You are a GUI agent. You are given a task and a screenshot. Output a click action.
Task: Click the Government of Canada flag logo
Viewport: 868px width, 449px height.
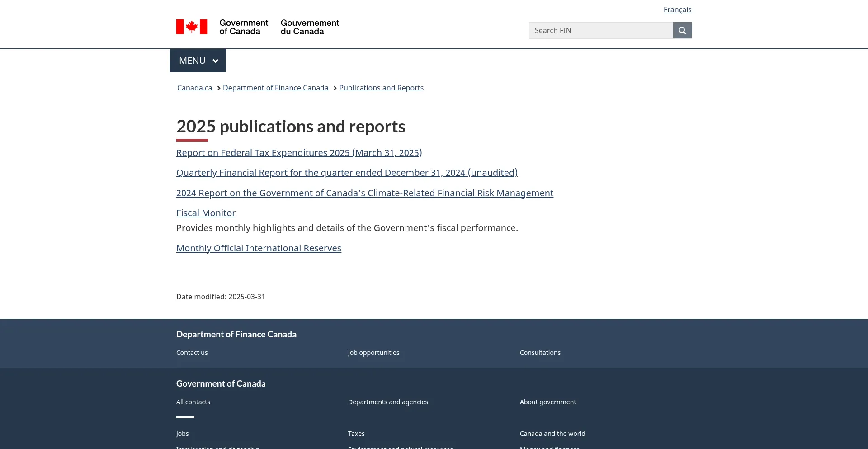tap(192, 27)
